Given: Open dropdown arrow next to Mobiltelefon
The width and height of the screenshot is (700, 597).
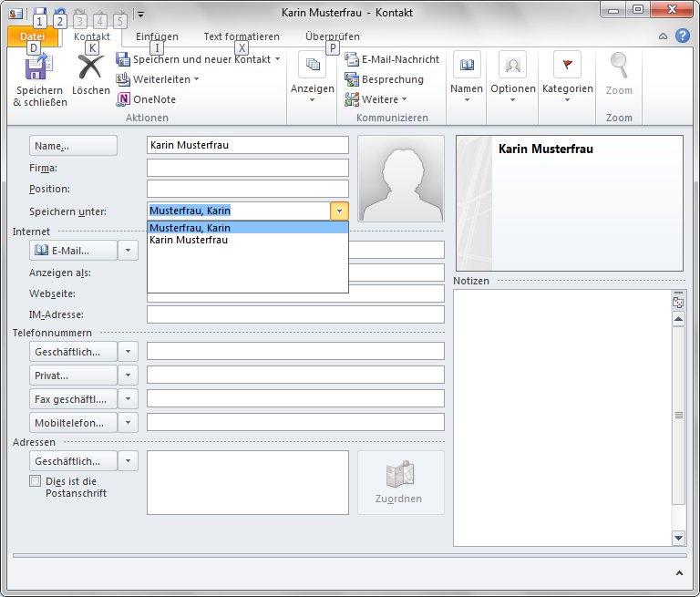Looking at the screenshot, I should 129,422.
